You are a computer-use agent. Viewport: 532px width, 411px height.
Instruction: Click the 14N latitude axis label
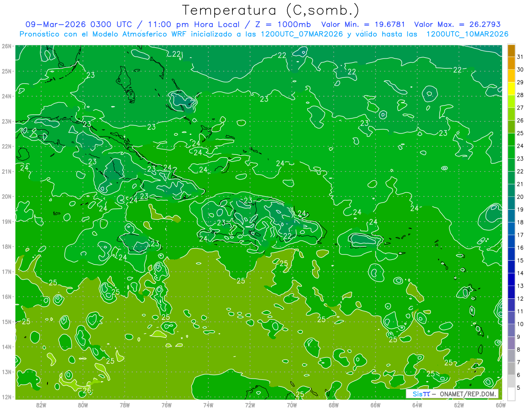click(x=6, y=347)
